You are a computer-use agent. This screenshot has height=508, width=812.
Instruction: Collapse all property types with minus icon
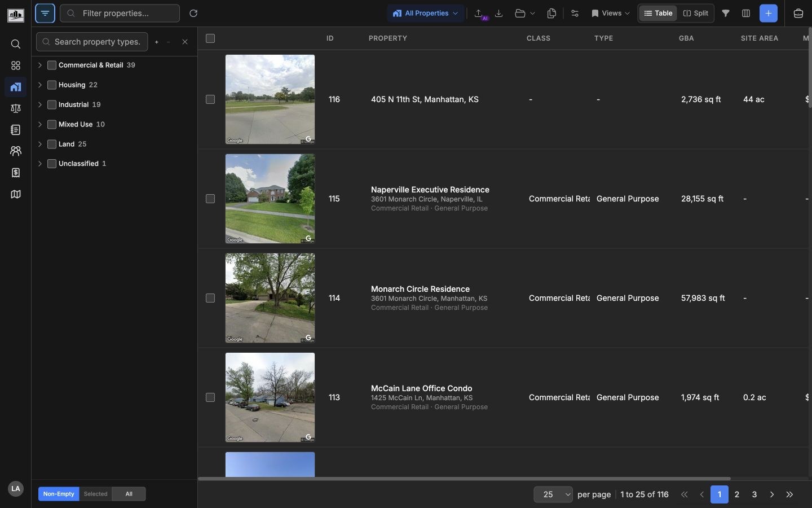pos(169,42)
